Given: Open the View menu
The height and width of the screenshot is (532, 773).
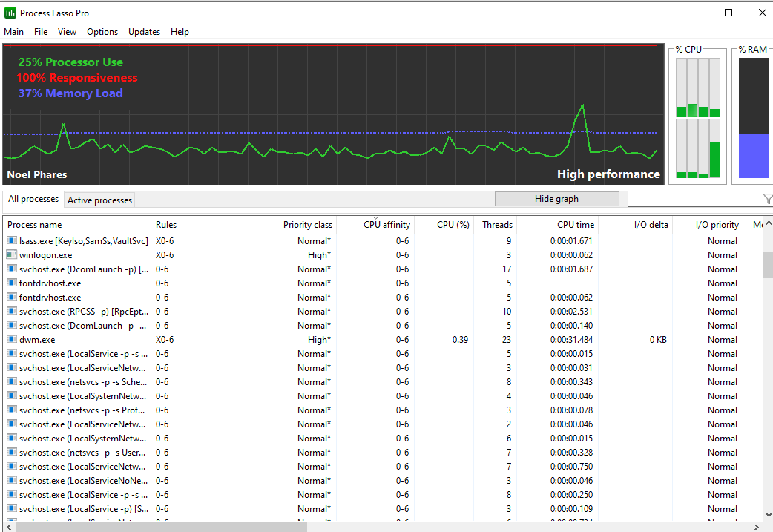Looking at the screenshot, I should point(67,32).
